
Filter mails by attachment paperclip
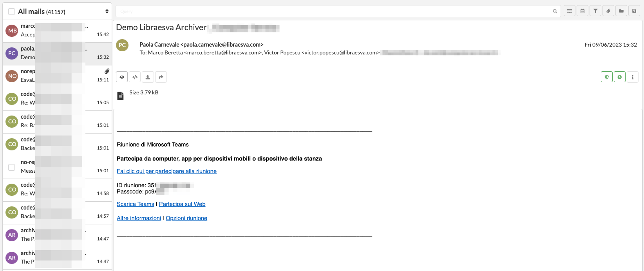[608, 11]
